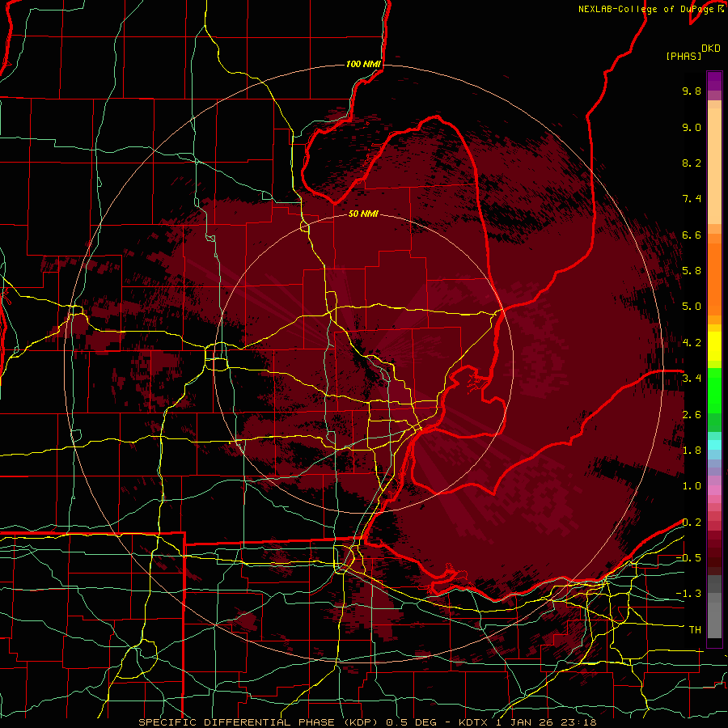Click the cyan swatch on the color bar
This screenshot has width=728, height=728.
click(x=714, y=445)
